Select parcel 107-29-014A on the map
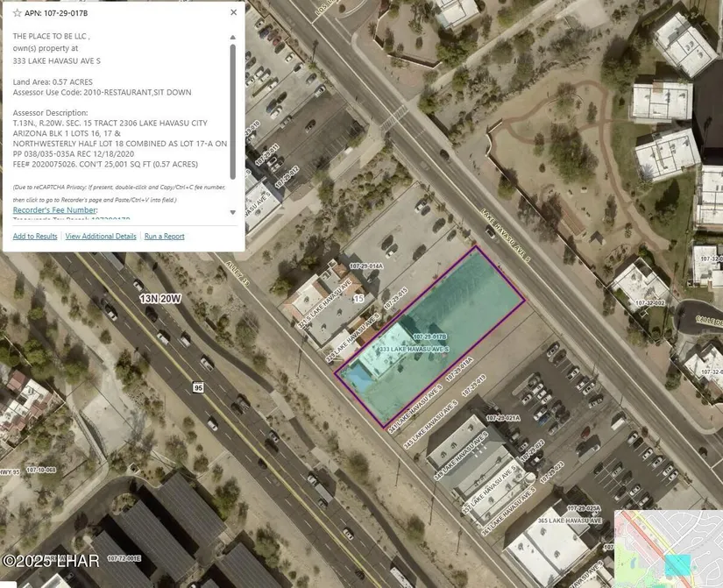 click(366, 265)
